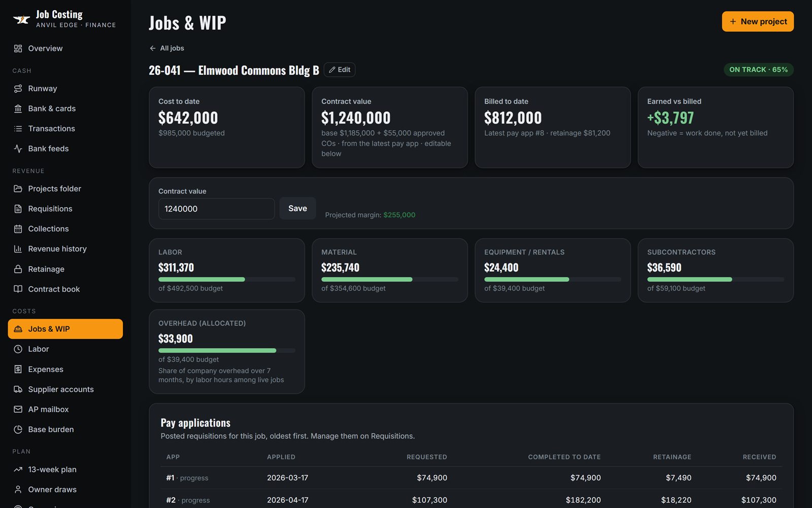Click the Transactions list icon
This screenshot has height=508, width=812.
[x=18, y=129]
